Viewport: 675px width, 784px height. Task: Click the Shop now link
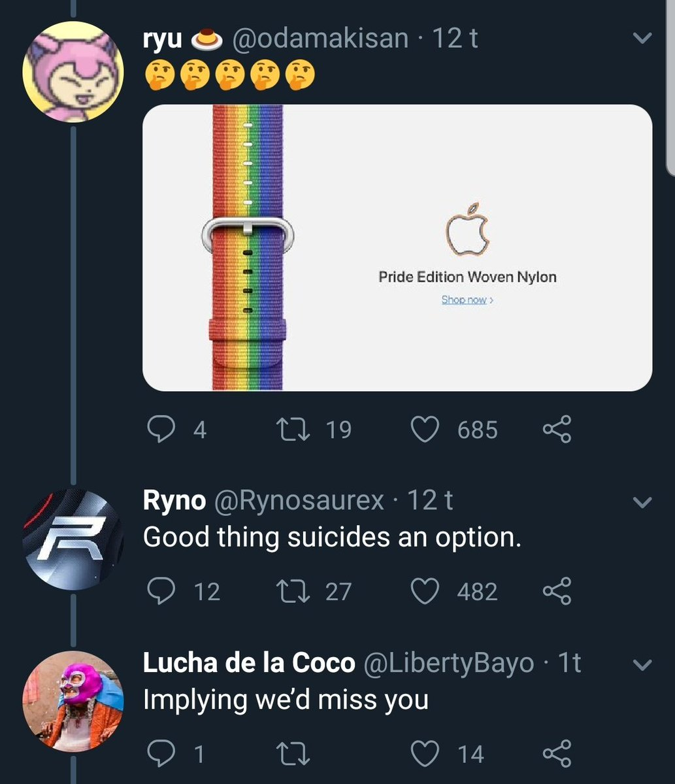467,299
